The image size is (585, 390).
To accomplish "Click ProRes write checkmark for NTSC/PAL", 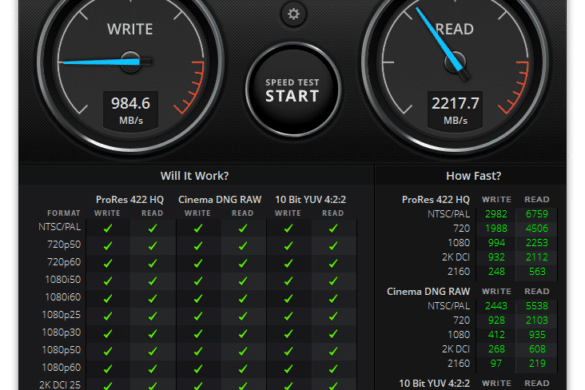I will [x=108, y=228].
